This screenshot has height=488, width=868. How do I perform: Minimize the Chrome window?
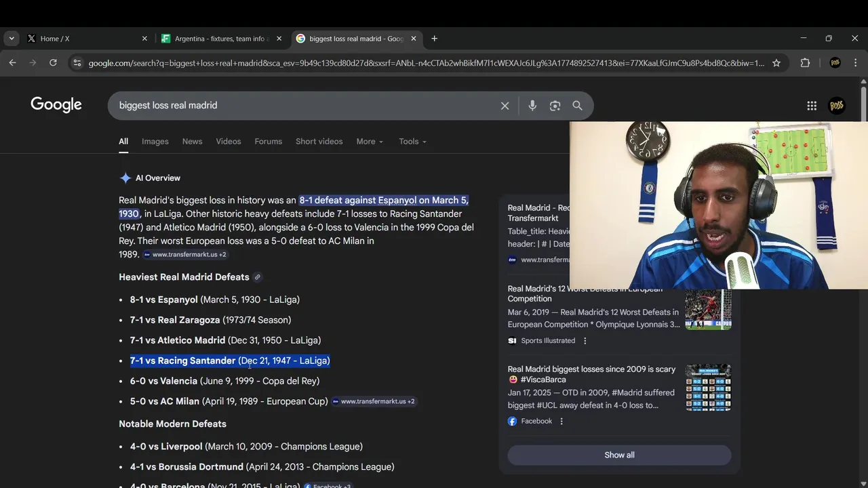click(x=803, y=39)
